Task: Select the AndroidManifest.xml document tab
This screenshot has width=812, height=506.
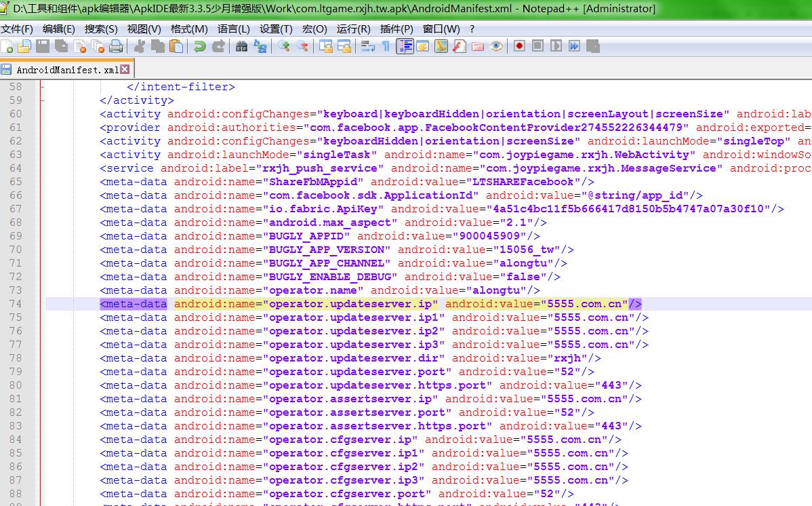Action: (66, 69)
